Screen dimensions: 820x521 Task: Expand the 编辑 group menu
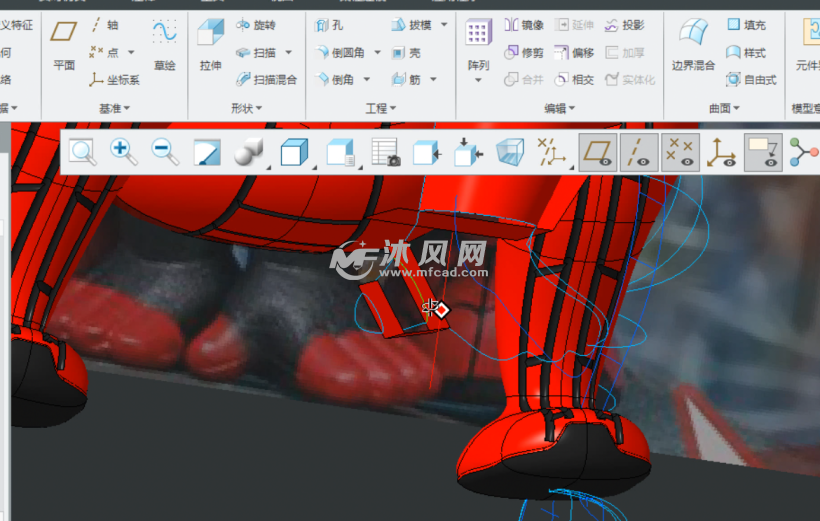pyautogui.click(x=560, y=108)
